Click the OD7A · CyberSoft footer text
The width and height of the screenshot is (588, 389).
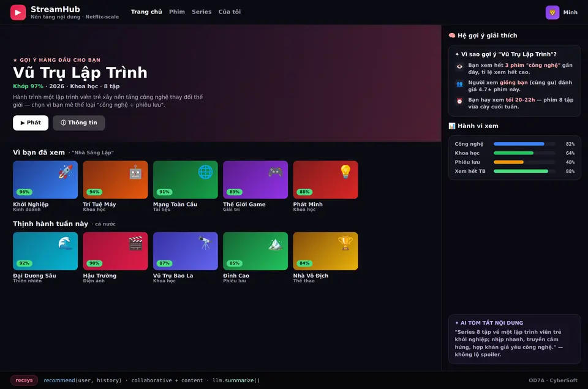tap(552, 380)
